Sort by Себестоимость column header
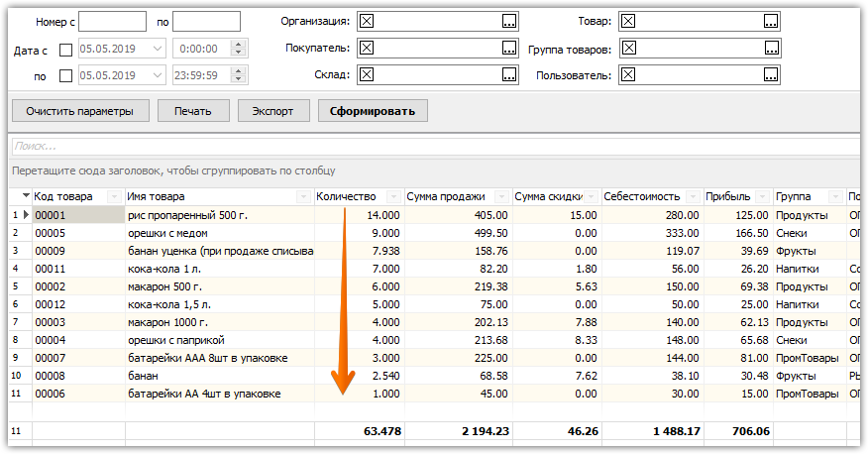The width and height of the screenshot is (868, 454). [x=642, y=196]
